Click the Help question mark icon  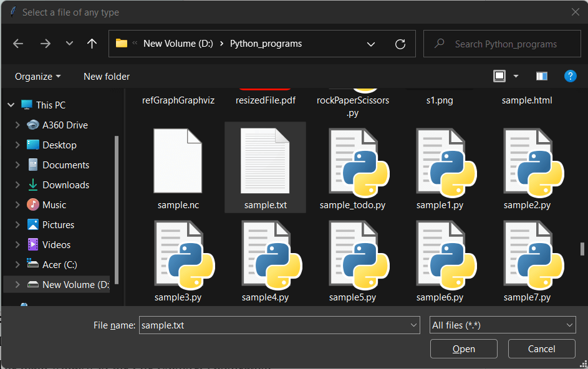570,75
